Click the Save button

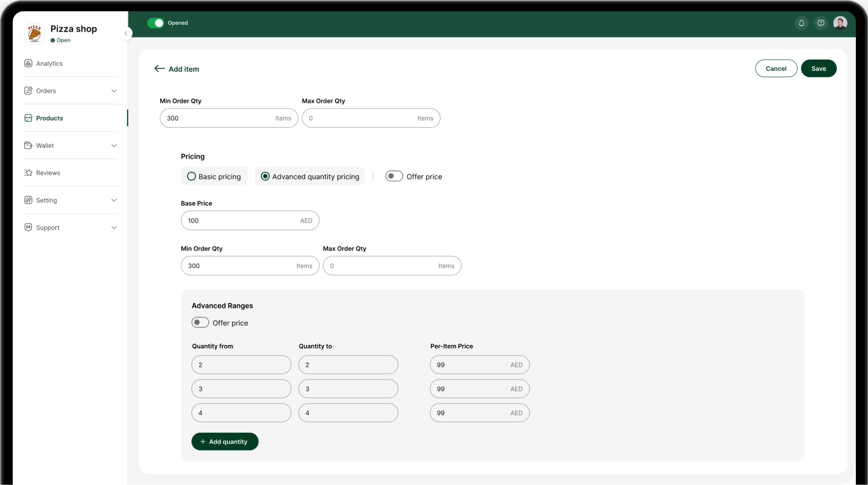(819, 68)
